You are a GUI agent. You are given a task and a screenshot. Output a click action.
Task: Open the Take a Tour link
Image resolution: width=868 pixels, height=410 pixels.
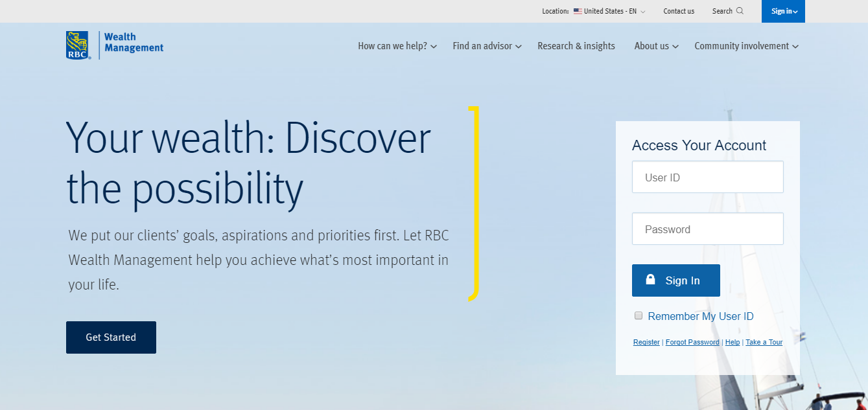click(x=764, y=342)
